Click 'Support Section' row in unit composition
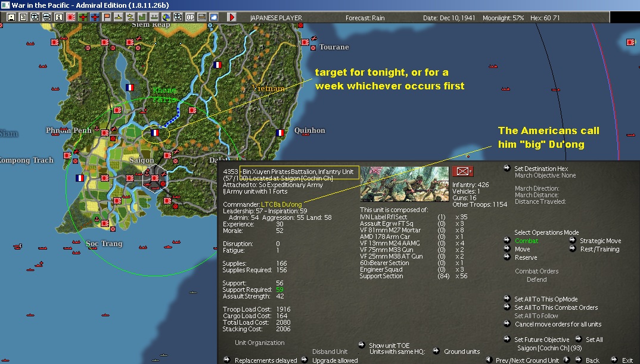640x364 pixels. coord(414,276)
